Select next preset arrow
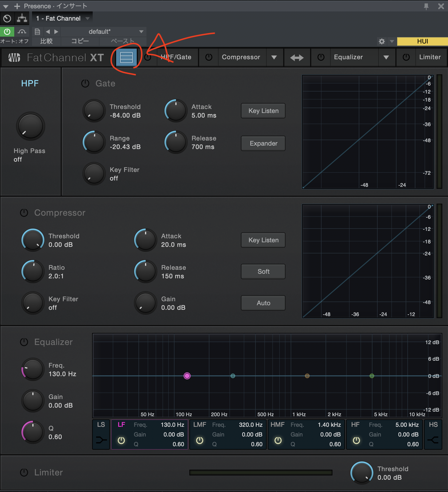This screenshot has height=492, width=448. pos(56,31)
